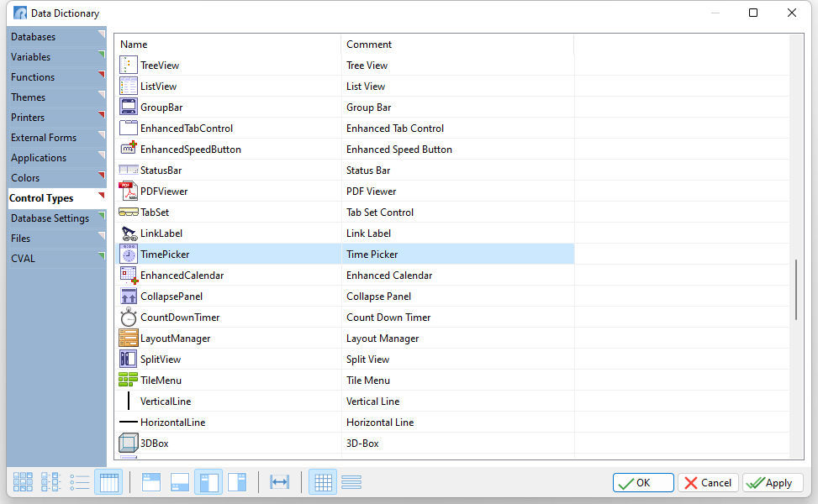Place category tabs at the bottom
Image resolution: width=818 pixels, height=504 pixels.
point(180,482)
